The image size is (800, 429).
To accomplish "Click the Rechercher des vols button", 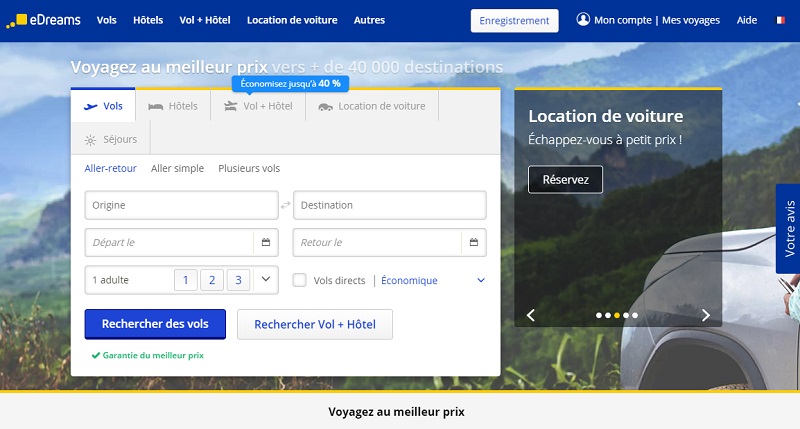I will click(155, 324).
